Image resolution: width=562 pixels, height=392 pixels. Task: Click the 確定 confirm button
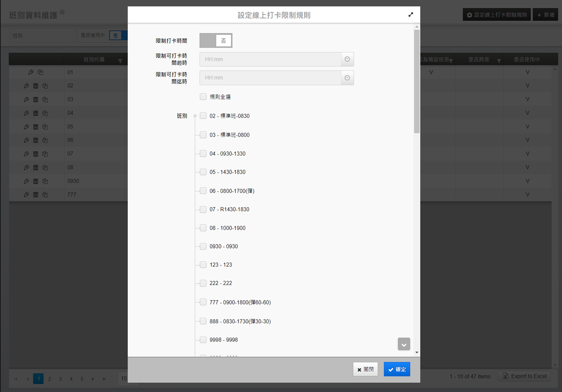coord(397,369)
